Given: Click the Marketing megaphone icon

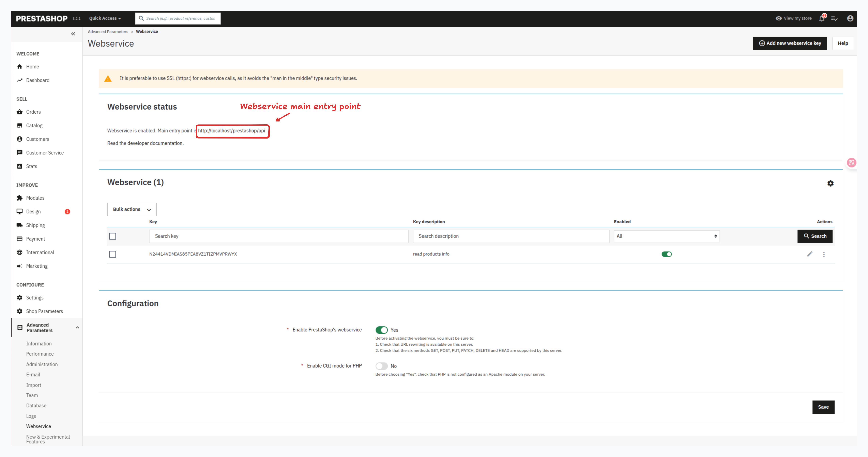Looking at the screenshot, I should point(20,266).
